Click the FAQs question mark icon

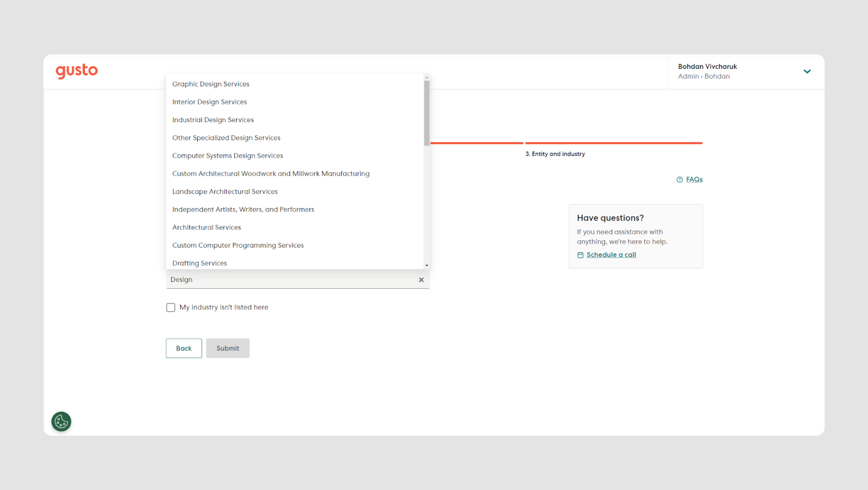click(679, 180)
